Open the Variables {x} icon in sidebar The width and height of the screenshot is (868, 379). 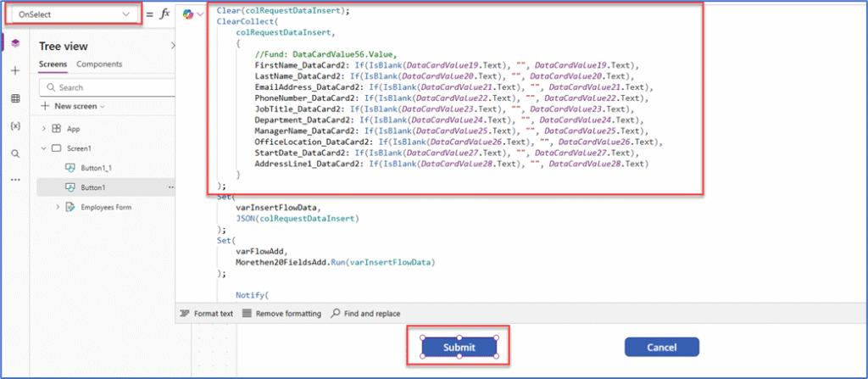[15, 125]
